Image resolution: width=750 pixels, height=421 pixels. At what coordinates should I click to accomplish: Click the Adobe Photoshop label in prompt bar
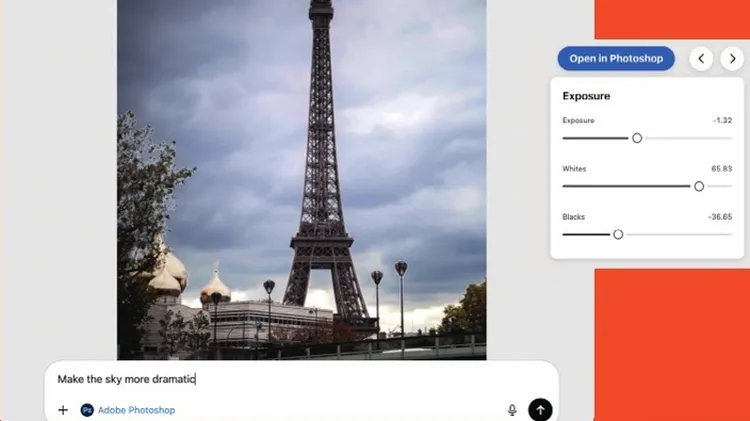(x=136, y=410)
